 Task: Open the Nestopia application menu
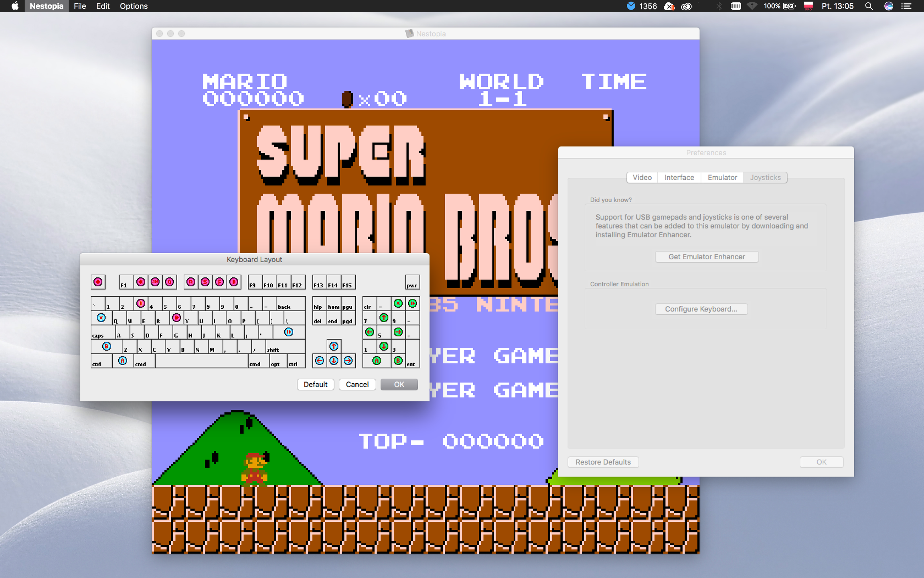coord(47,6)
